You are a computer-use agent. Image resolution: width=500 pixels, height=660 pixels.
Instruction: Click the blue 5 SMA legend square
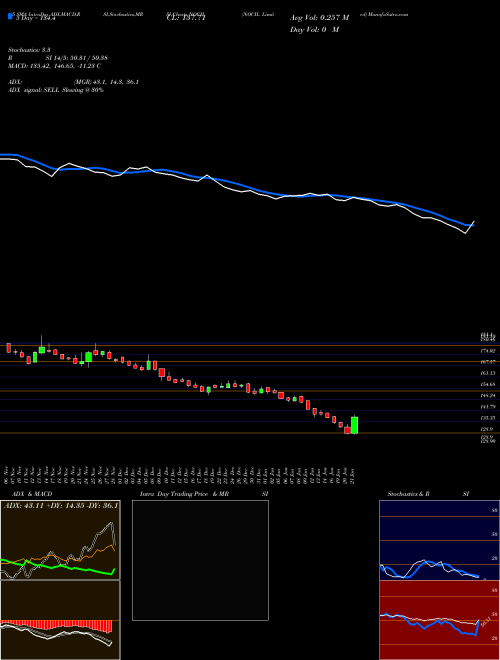click(11, 16)
